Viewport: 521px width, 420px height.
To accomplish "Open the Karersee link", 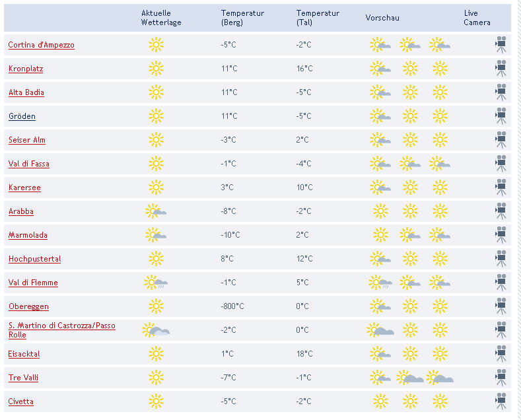I will tap(24, 188).
